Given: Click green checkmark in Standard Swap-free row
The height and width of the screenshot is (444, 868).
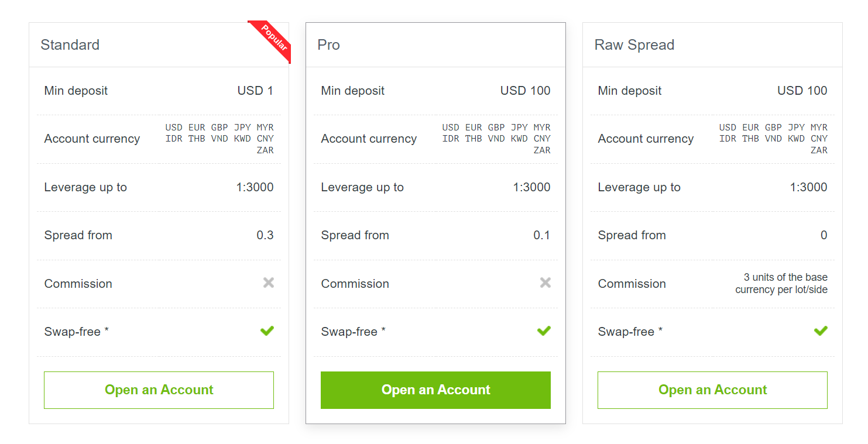Looking at the screenshot, I should tap(267, 331).
